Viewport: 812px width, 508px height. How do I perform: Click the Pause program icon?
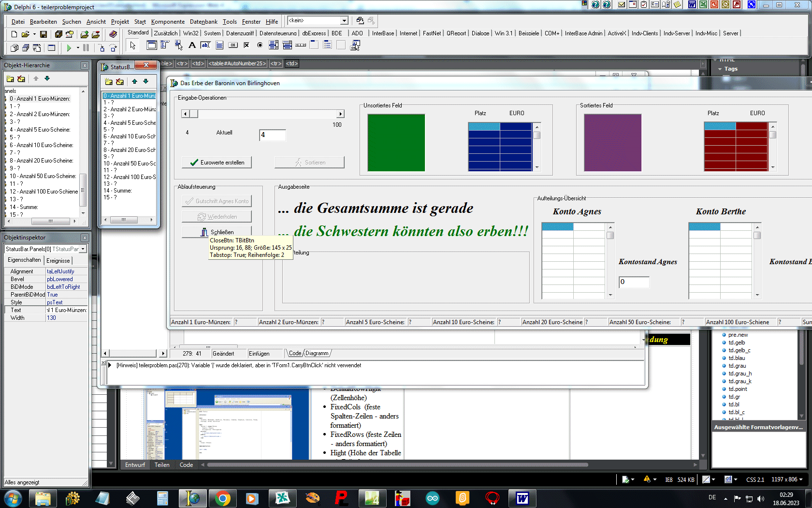(x=86, y=48)
